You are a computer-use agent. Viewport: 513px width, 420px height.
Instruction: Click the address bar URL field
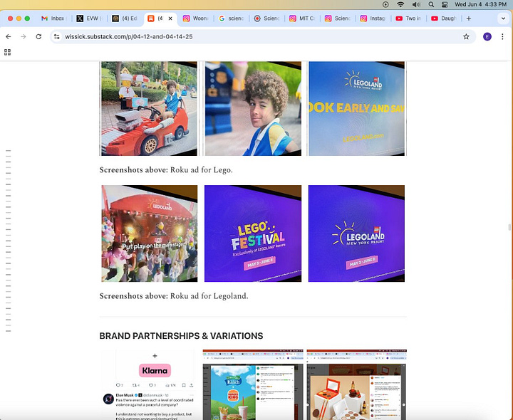261,36
